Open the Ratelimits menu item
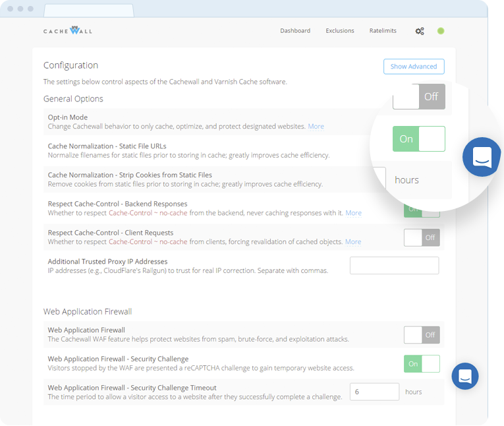Viewport: 504px width, 426px height. click(x=383, y=30)
